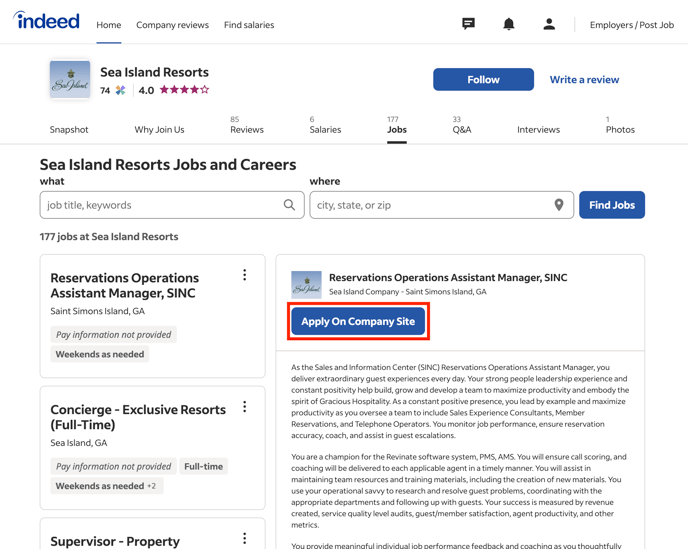Go to Home in top navigation
Image resolution: width=688 pixels, height=549 pixels.
coord(109,25)
